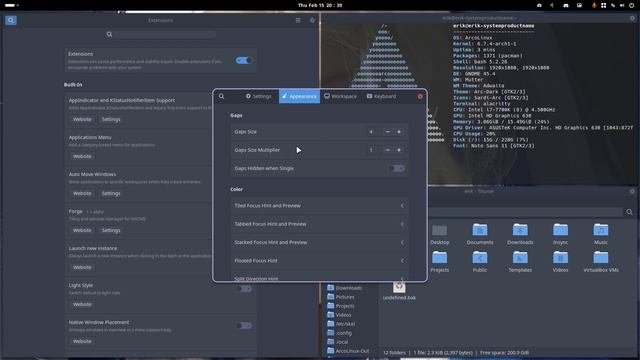This screenshot has width=640, height=360.
Task: Open Website for Light Style extension
Action: (82, 304)
